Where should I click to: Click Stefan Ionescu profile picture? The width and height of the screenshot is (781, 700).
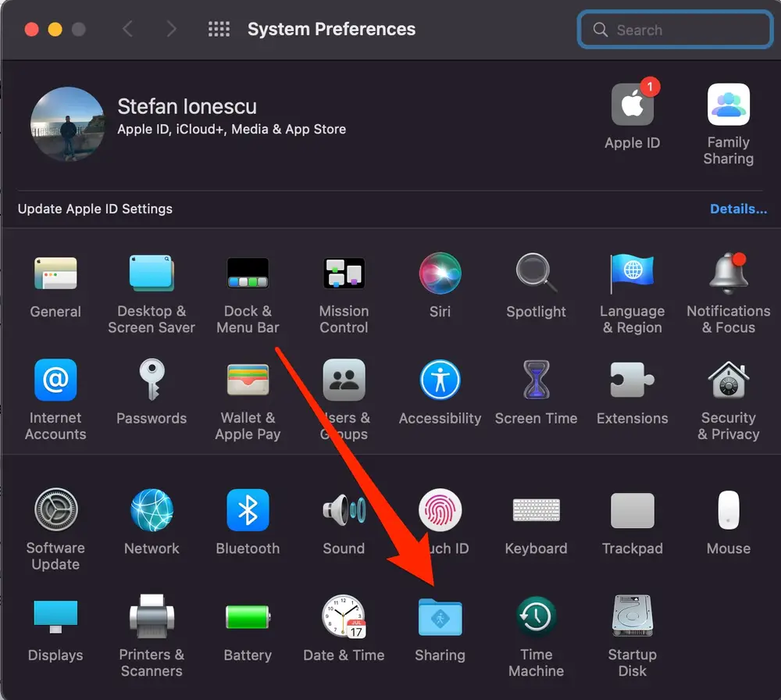coord(68,124)
